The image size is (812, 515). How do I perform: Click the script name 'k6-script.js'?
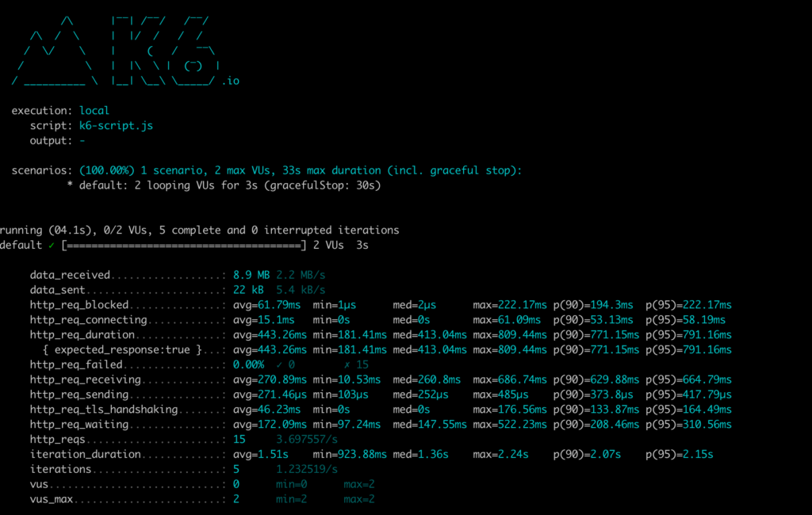[x=116, y=126]
